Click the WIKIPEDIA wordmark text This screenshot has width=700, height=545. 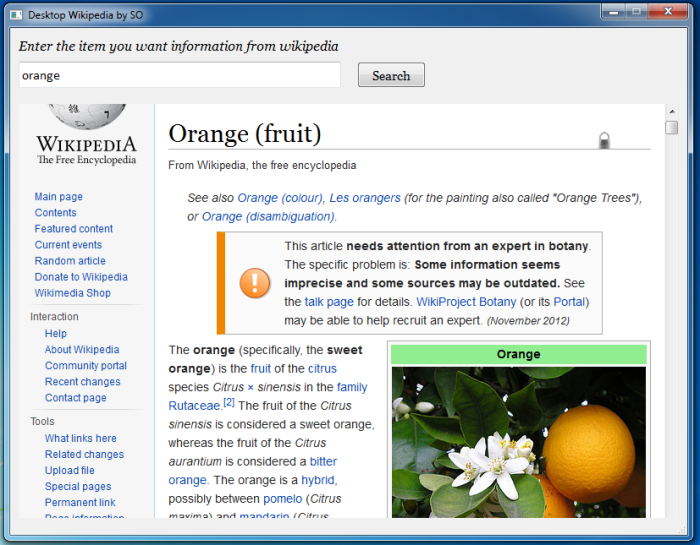pyautogui.click(x=87, y=144)
